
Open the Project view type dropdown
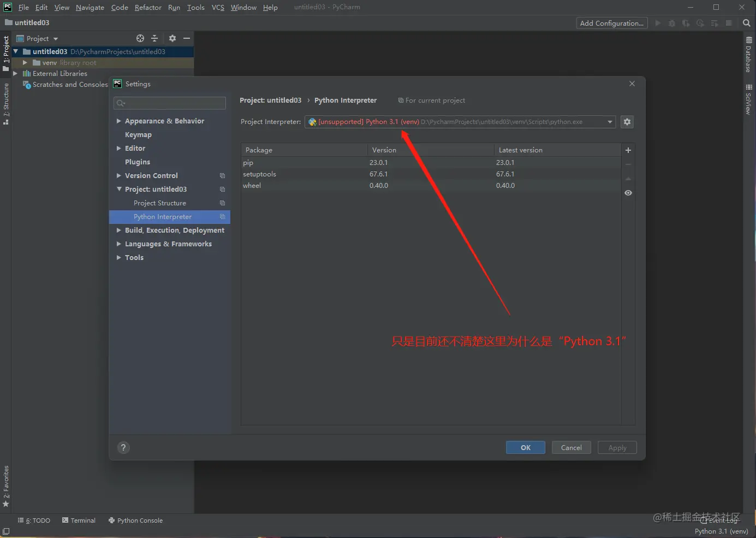[x=38, y=38]
